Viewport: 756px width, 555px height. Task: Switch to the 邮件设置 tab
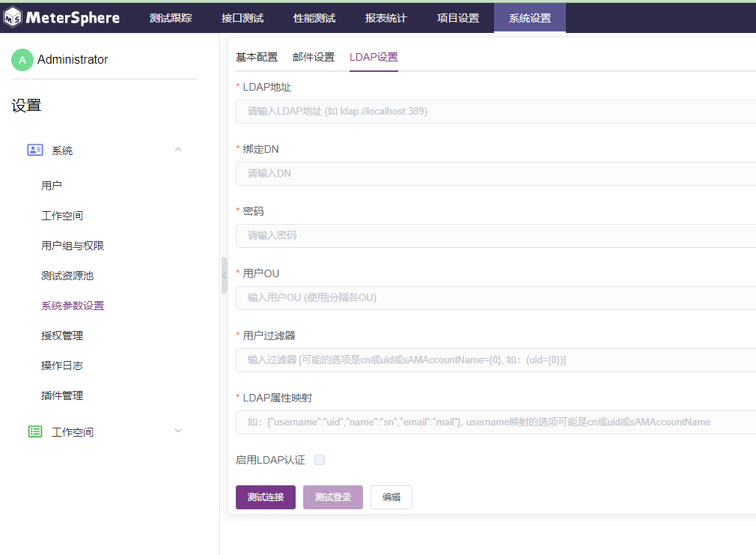[314, 56]
